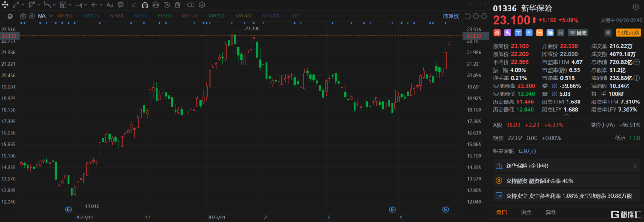Expand polygon tool dropdown arrow
Screen dimensions: 644x222
tap(38, 5)
